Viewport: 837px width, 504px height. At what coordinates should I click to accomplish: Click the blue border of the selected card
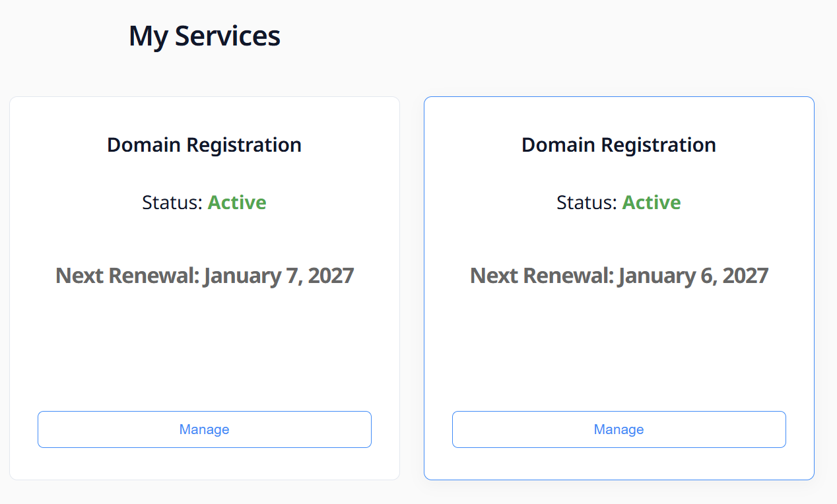tap(424, 287)
